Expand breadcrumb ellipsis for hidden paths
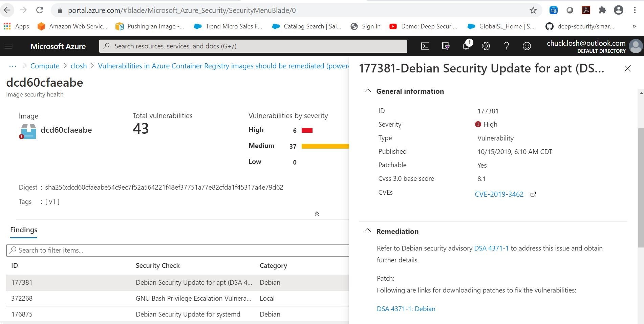The height and width of the screenshot is (324, 644). [13, 66]
